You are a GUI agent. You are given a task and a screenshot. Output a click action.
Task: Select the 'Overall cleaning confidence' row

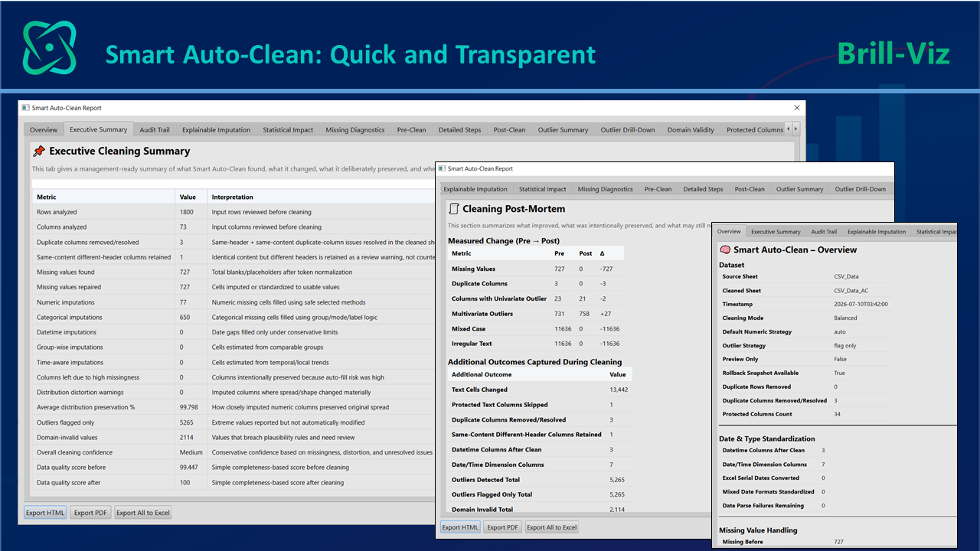(x=234, y=452)
